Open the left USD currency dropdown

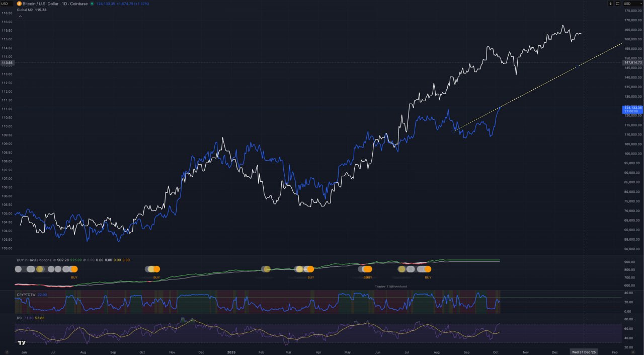click(x=7, y=4)
